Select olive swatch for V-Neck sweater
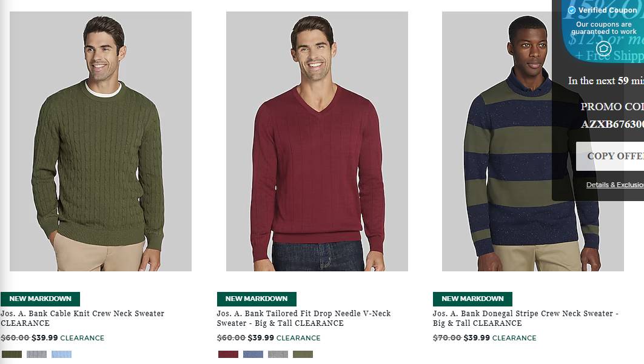Image resolution: width=644 pixels, height=364 pixels. [x=303, y=354]
